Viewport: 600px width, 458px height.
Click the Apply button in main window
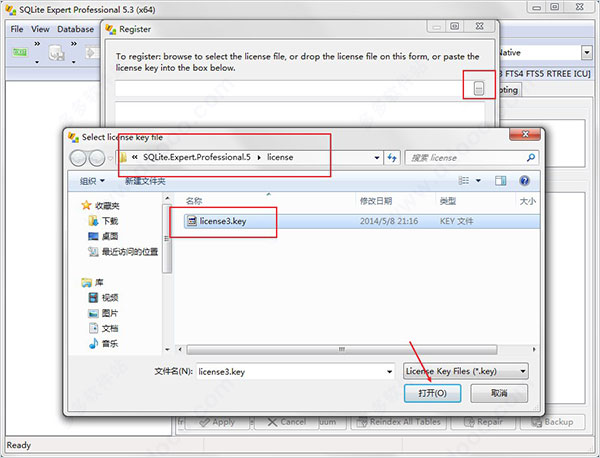pos(217,422)
